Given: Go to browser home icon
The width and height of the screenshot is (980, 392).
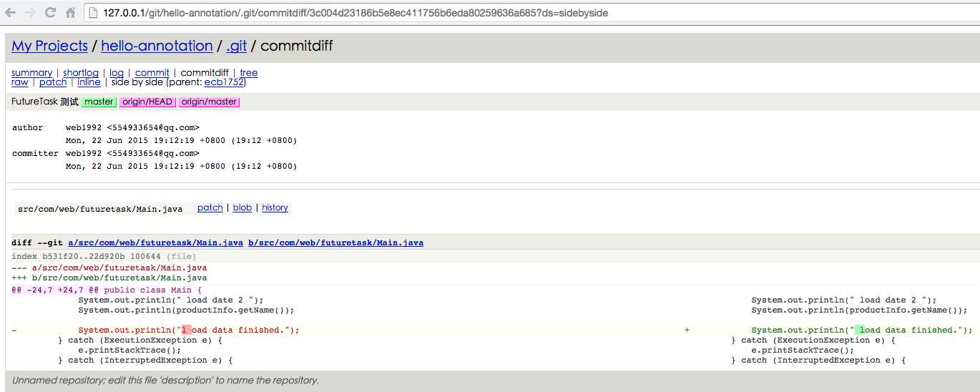Looking at the screenshot, I should [x=70, y=13].
